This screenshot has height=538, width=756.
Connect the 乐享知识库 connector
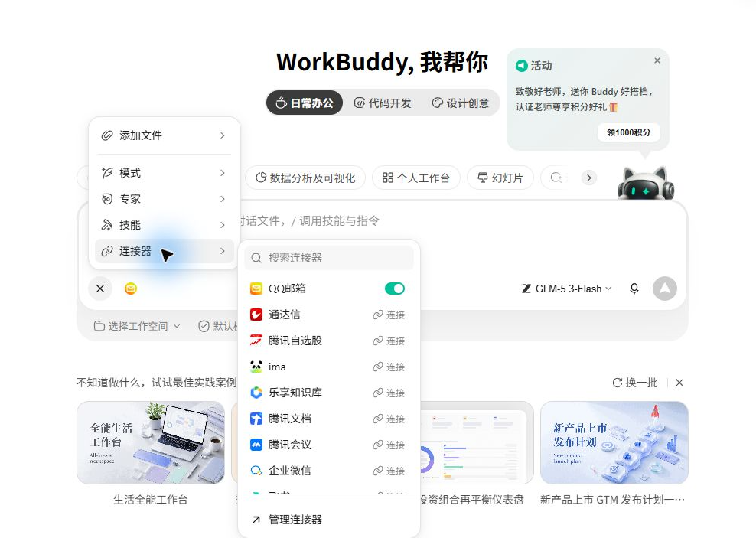click(389, 393)
